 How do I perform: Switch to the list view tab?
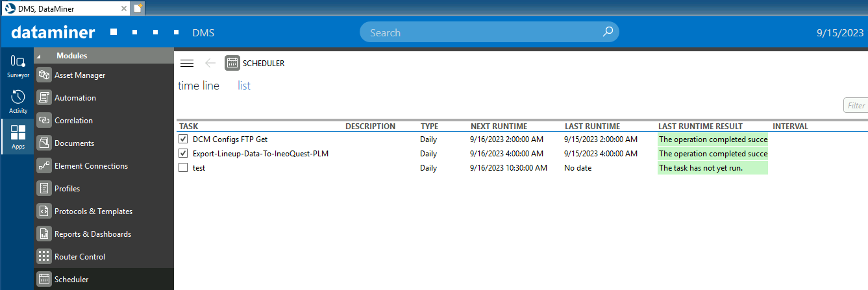click(x=244, y=86)
